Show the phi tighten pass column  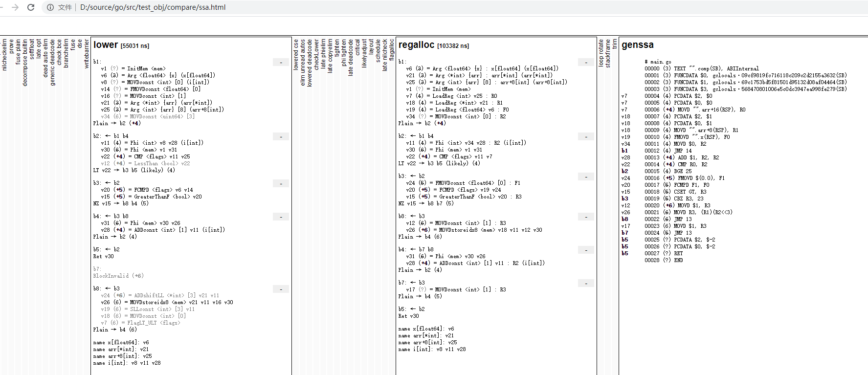click(x=344, y=53)
